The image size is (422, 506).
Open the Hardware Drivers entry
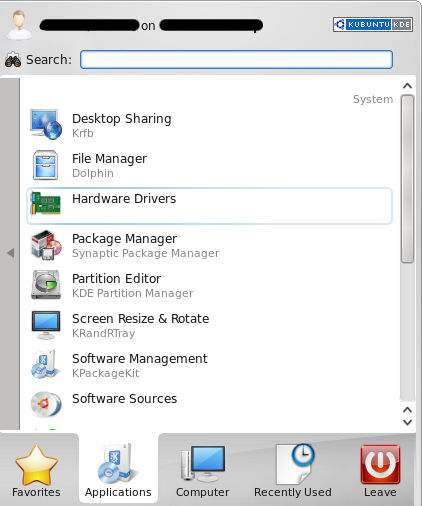[x=209, y=206]
